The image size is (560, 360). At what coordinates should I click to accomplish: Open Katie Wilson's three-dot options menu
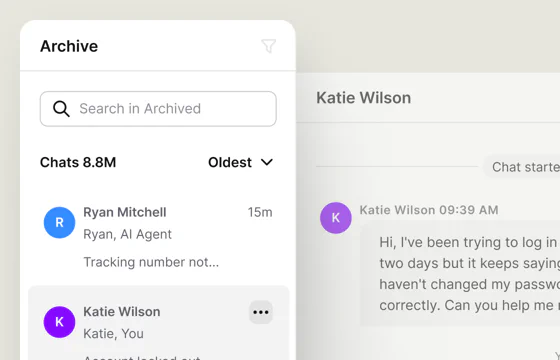coord(261,312)
